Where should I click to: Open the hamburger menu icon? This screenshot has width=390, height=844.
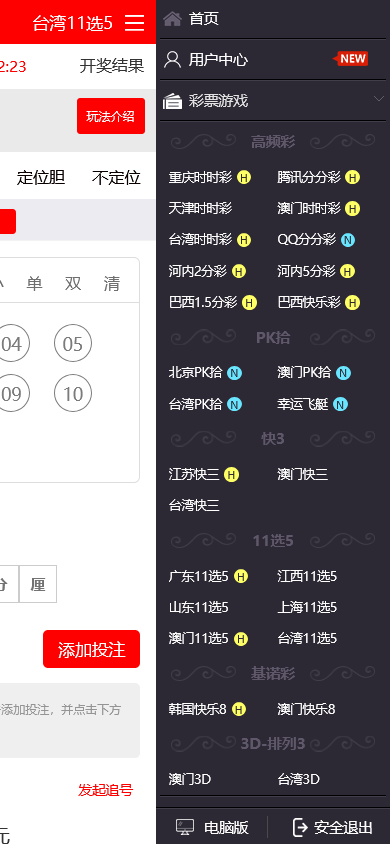click(134, 23)
